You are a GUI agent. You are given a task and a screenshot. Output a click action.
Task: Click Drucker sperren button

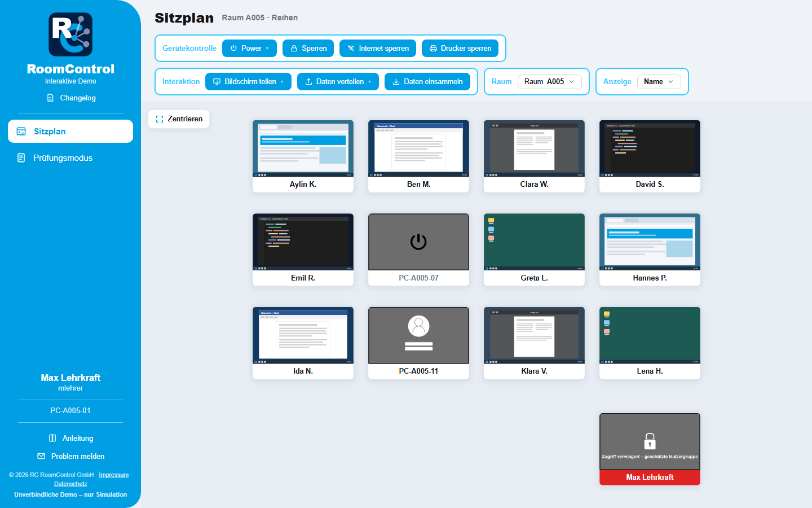point(460,49)
